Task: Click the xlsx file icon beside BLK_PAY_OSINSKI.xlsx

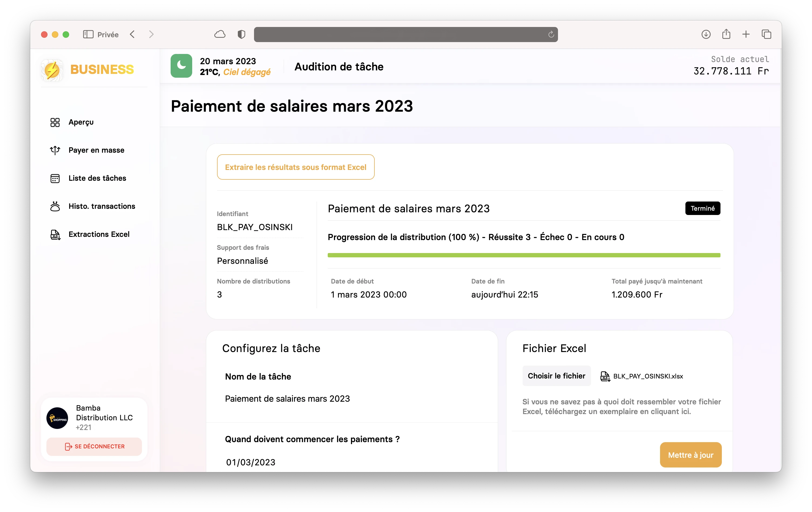Action: 605,376
